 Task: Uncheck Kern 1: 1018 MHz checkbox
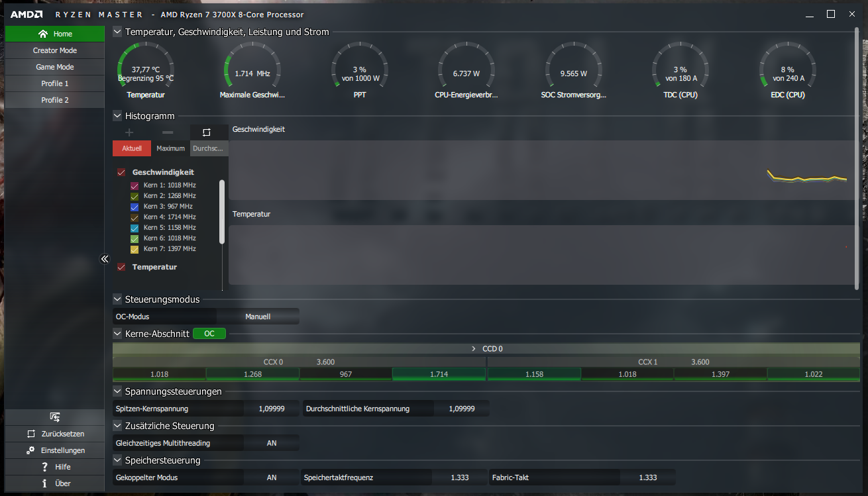tap(135, 186)
